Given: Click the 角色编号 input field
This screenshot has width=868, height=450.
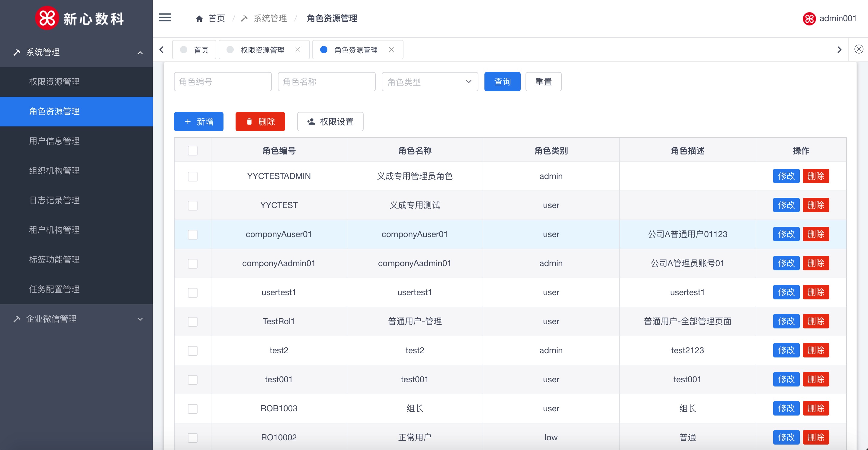Looking at the screenshot, I should coord(223,82).
